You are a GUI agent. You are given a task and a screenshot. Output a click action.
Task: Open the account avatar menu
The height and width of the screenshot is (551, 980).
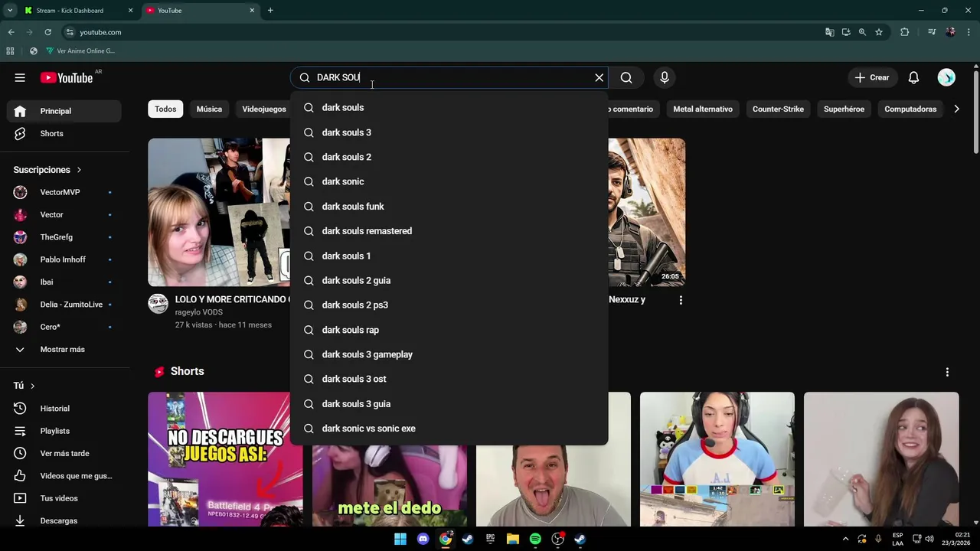pos(946,77)
